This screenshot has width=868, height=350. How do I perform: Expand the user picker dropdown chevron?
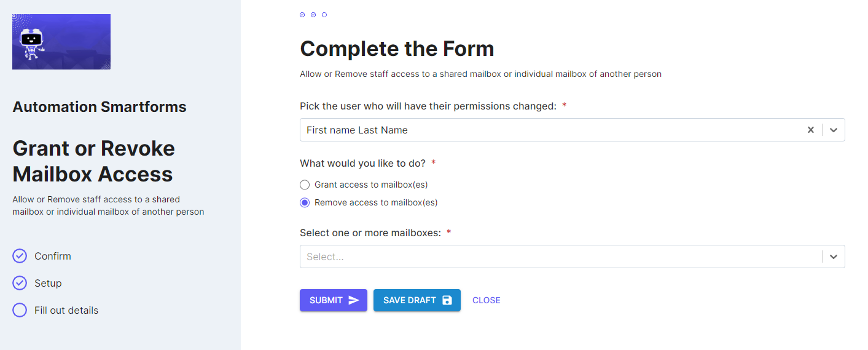[834, 130]
